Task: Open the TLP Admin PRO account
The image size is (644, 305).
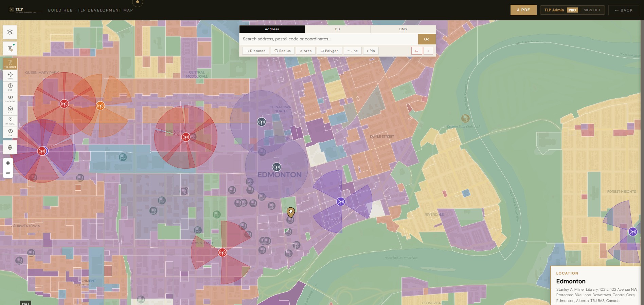Action: 560,10
